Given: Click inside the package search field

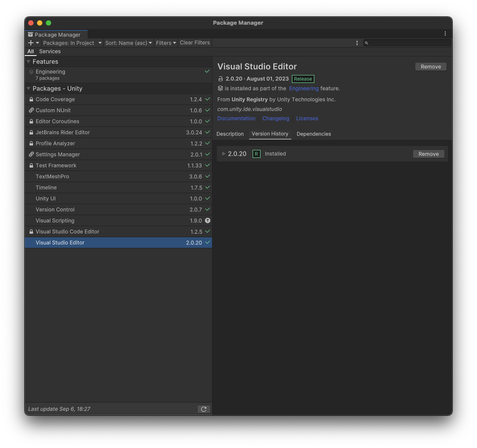Looking at the screenshot, I should (x=406, y=43).
